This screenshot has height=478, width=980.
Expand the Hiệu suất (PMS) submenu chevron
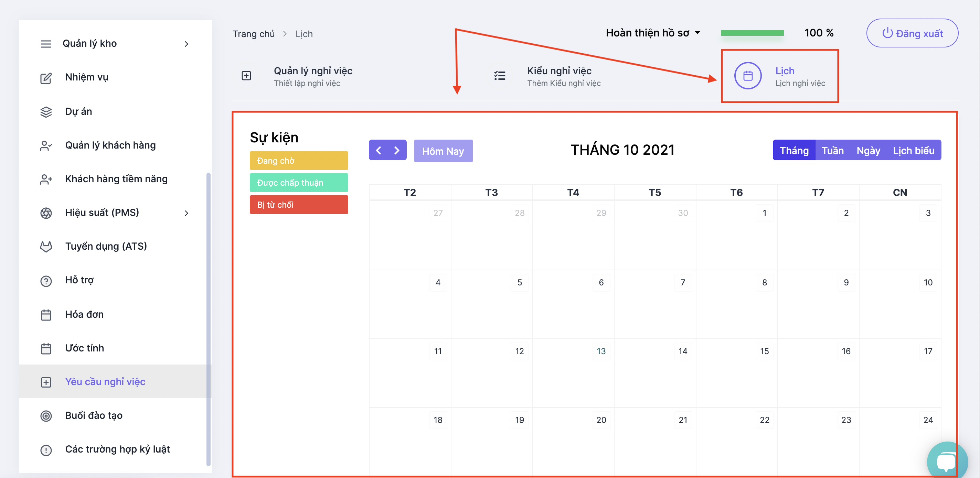click(187, 213)
